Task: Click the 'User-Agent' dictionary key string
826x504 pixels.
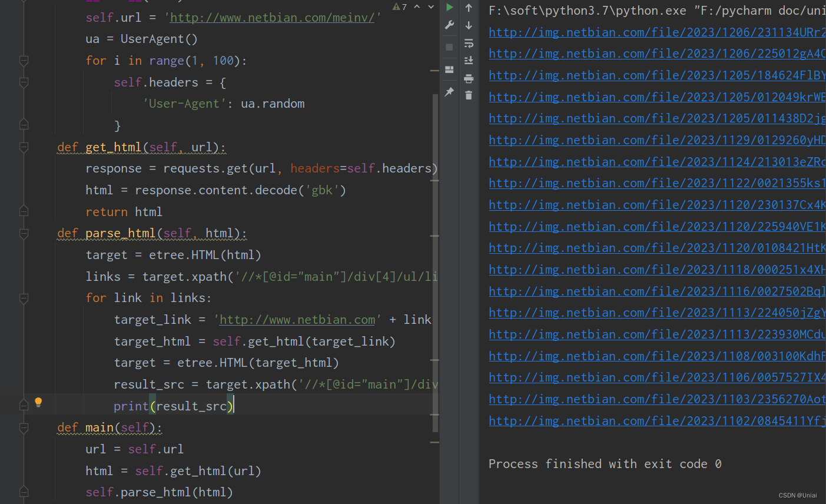Action: point(184,104)
